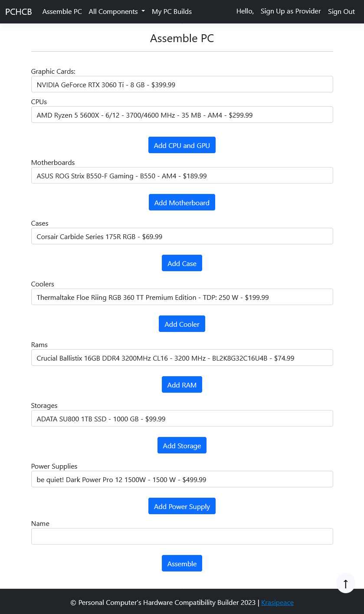Focus the Name text input field
Image resolution: width=364 pixels, height=614 pixels.
pos(182,536)
